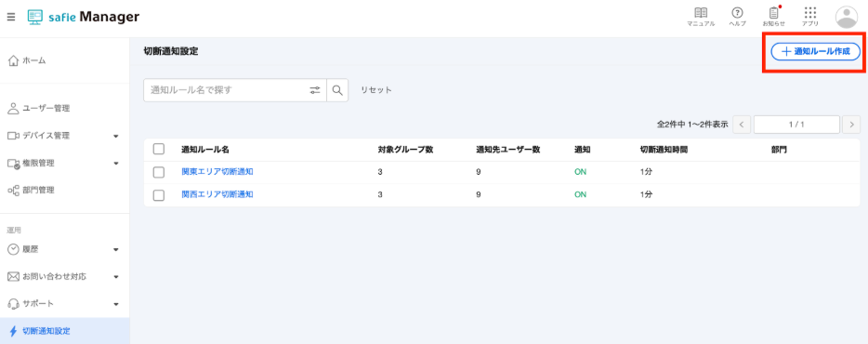This screenshot has height=344, width=868.
Task: Go to the next page arrow
Action: (851, 125)
